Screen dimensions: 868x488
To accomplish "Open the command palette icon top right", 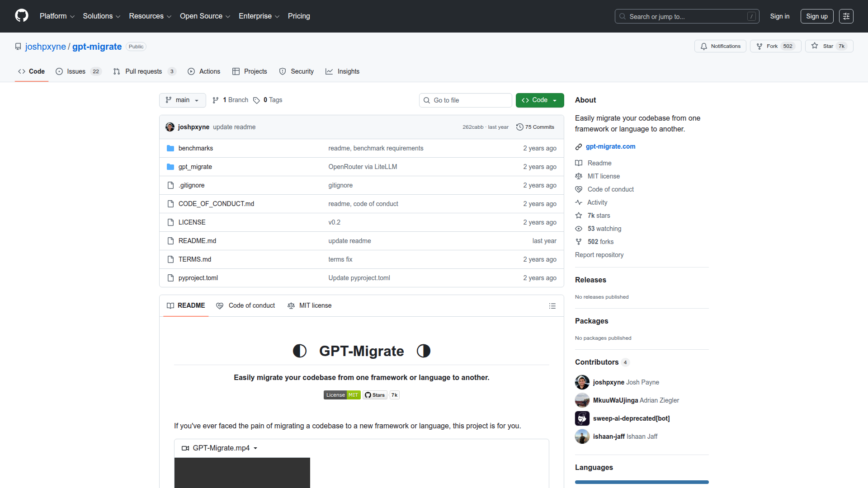I will coord(846,16).
